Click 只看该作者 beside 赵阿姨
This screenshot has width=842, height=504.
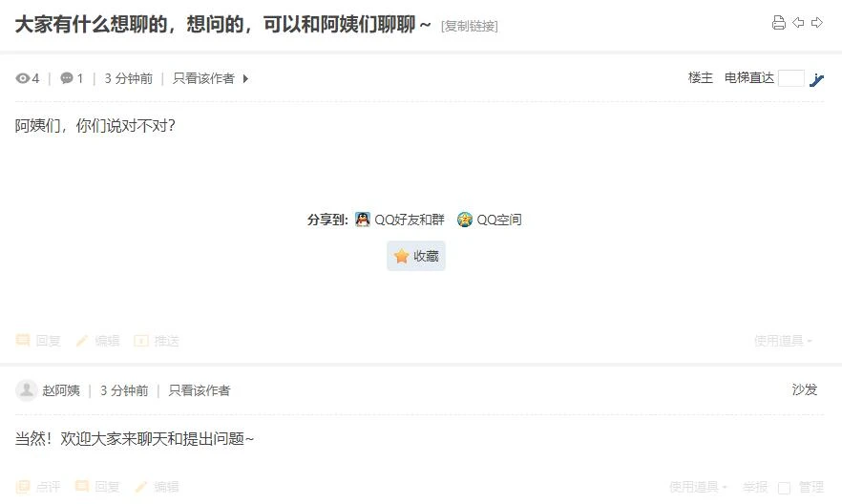point(200,390)
